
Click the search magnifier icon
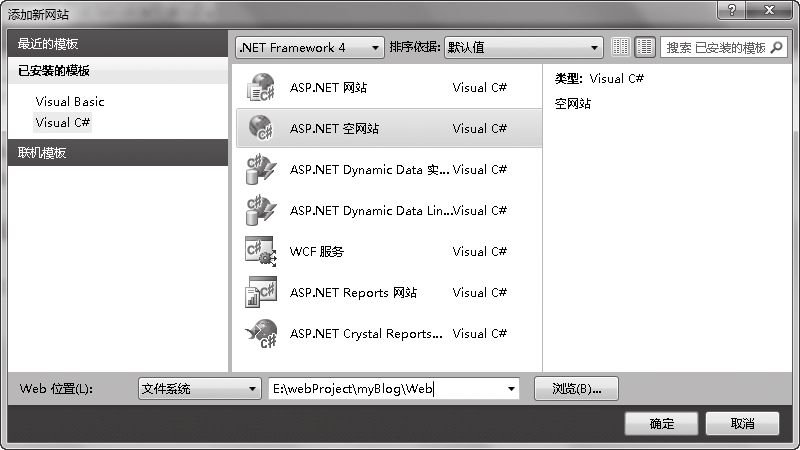(776, 47)
